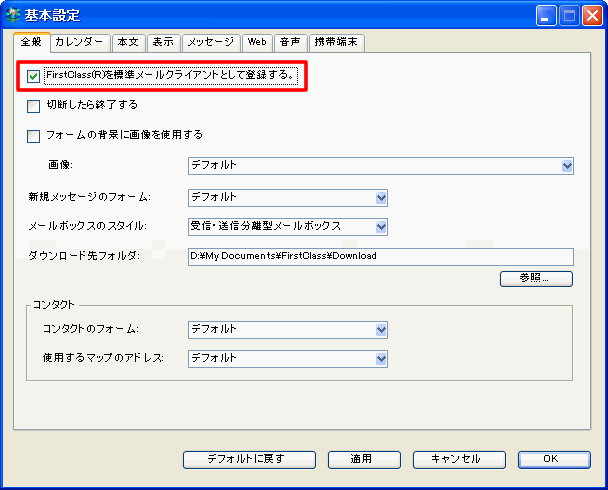Screen dimensions: 608x490
Task: Open the 表示 tab
Action: [x=162, y=42]
